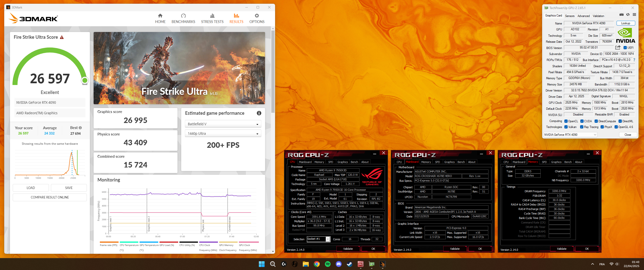Open Spotify from the taskbar

point(328,264)
